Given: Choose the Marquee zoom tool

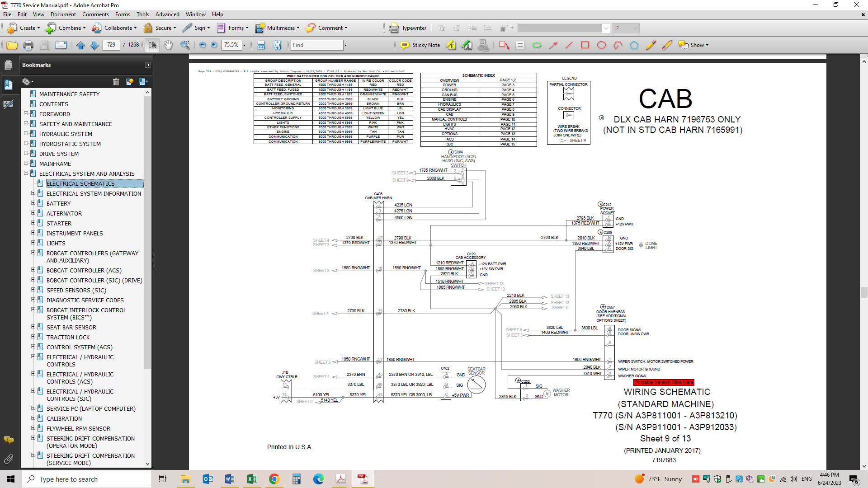Looking at the screenshot, I should click(x=185, y=45).
